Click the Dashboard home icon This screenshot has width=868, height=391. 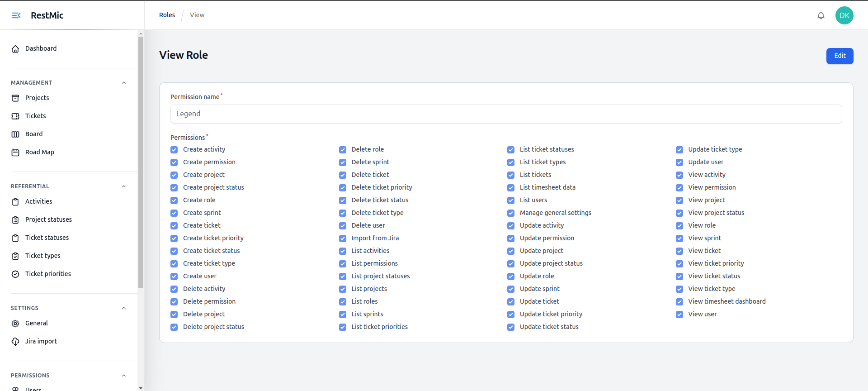(15, 49)
